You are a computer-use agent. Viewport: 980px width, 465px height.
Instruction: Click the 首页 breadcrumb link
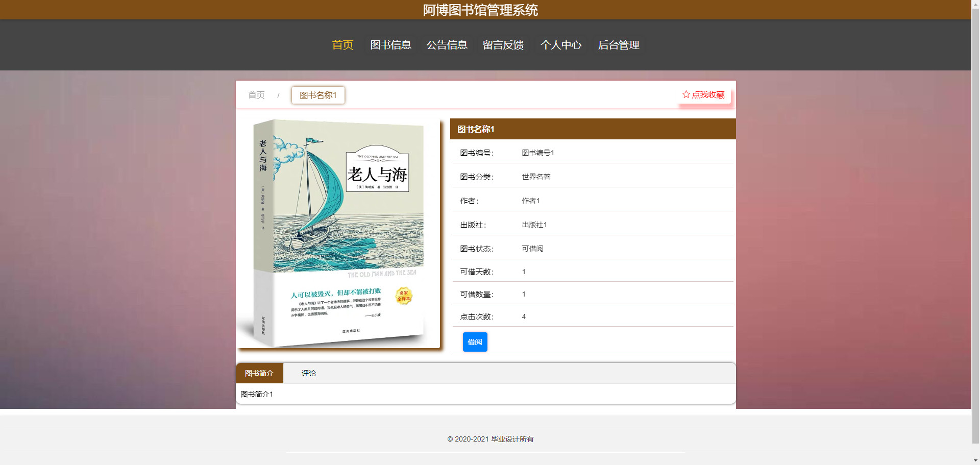[x=256, y=95]
